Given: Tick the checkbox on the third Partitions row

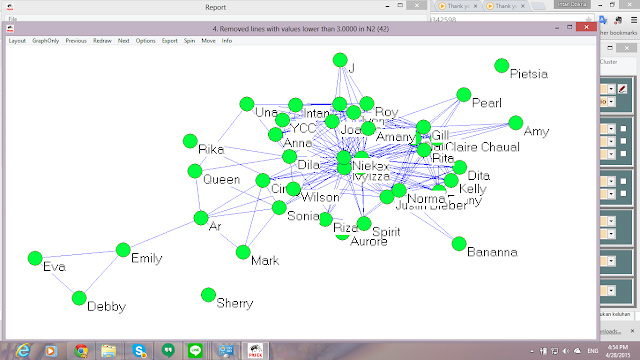Looking at the screenshot, I should [x=623, y=154].
